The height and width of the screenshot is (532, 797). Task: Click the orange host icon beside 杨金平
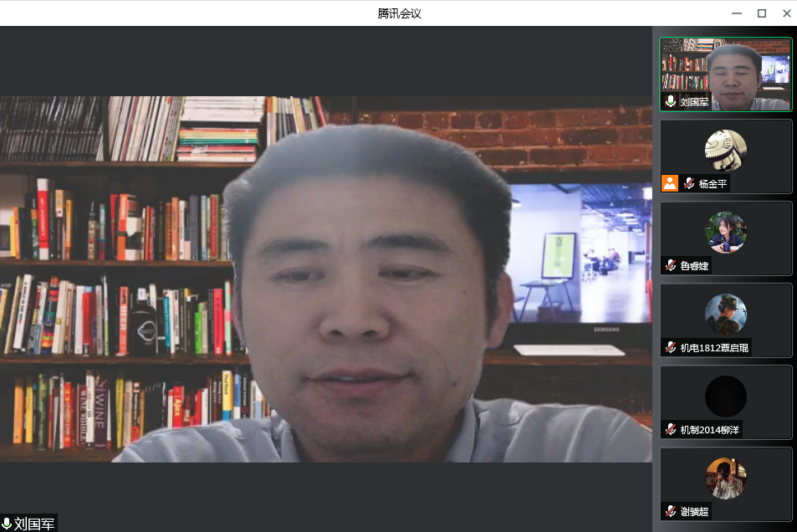tap(670, 183)
